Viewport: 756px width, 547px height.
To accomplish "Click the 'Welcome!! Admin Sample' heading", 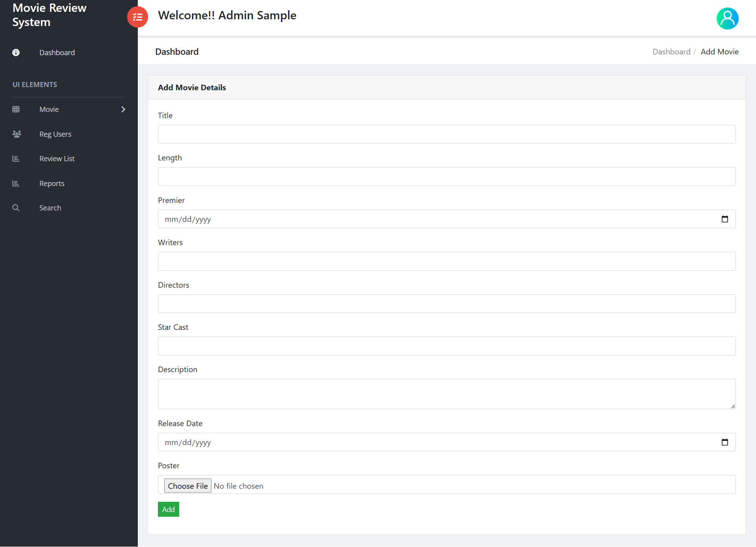I will (227, 15).
